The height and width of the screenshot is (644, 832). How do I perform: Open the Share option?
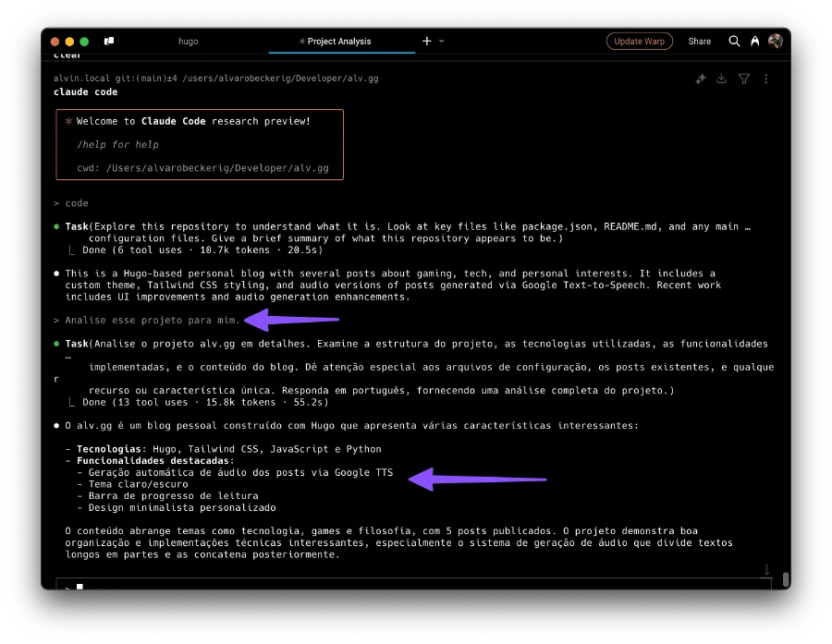[700, 41]
